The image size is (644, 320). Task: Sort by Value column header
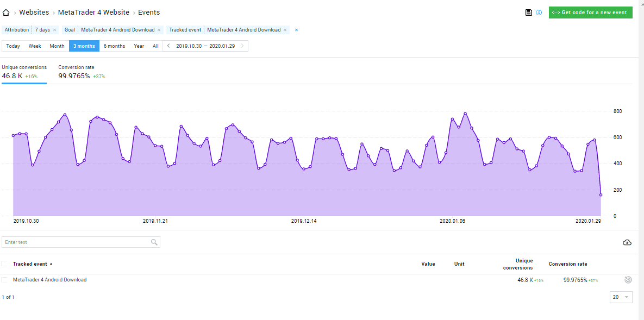coord(428,264)
